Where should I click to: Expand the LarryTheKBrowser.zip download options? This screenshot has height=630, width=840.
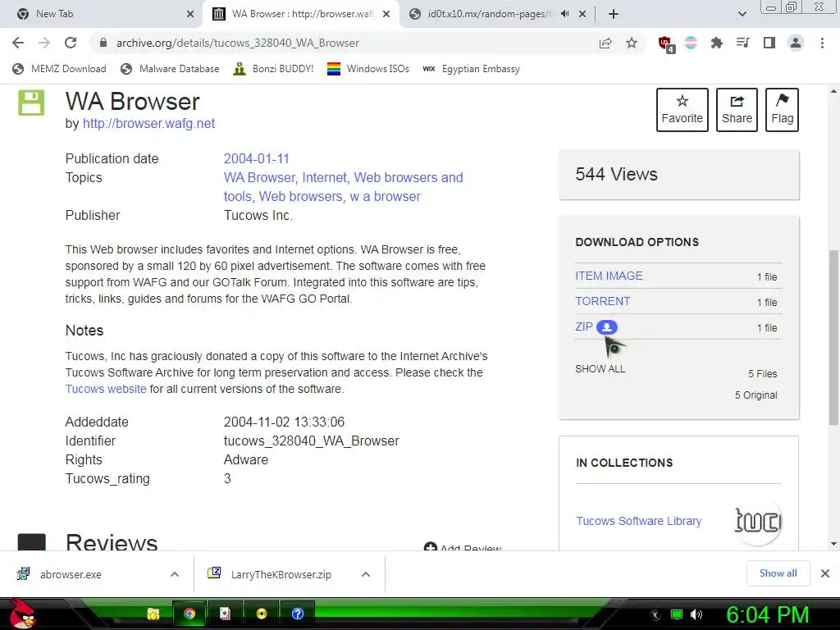coord(365,574)
